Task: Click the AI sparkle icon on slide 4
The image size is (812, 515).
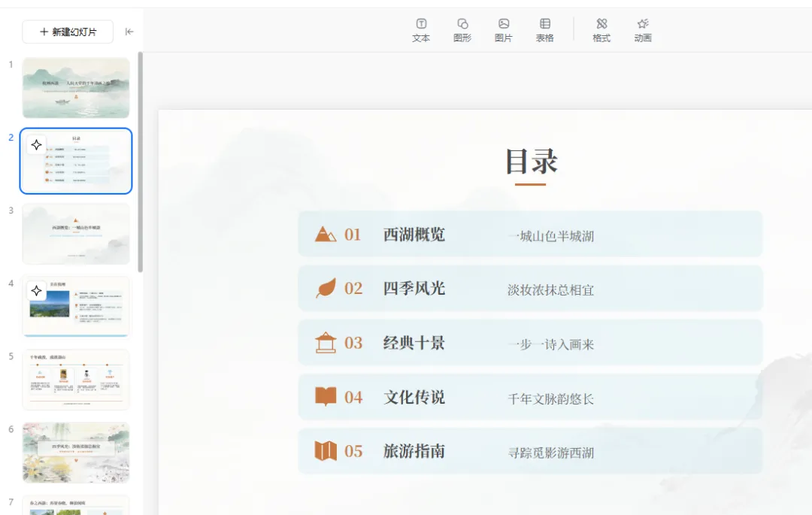Action: point(36,291)
